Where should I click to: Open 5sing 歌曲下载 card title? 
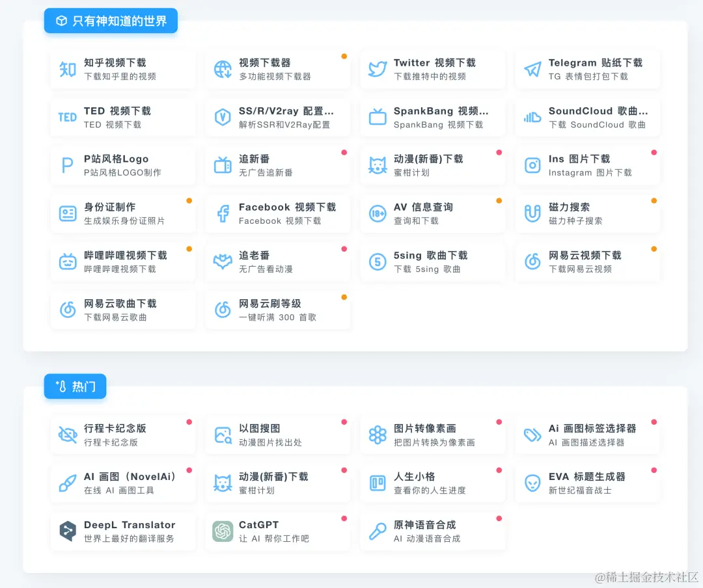pyautogui.click(x=430, y=256)
